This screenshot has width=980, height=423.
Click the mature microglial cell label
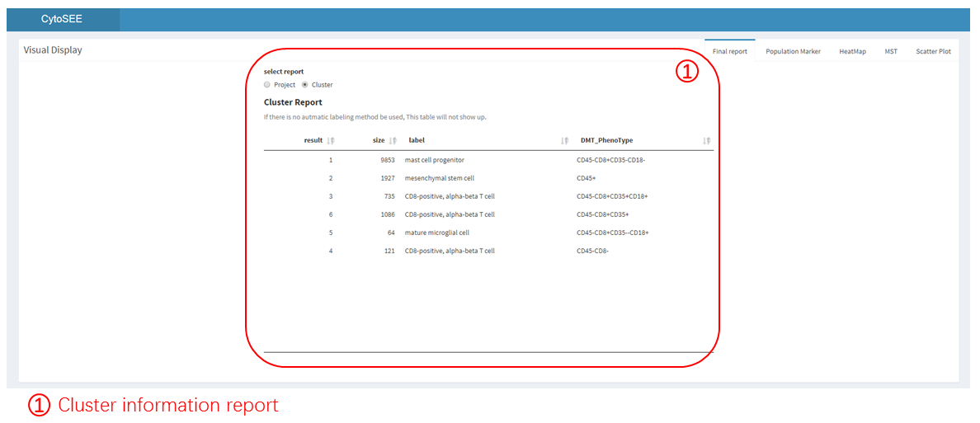(439, 233)
